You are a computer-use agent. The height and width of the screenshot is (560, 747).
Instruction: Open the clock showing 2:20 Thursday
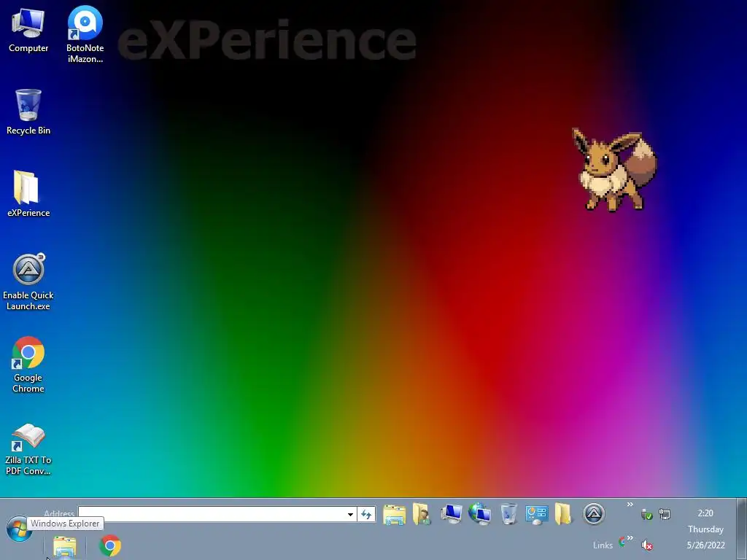[705, 529]
